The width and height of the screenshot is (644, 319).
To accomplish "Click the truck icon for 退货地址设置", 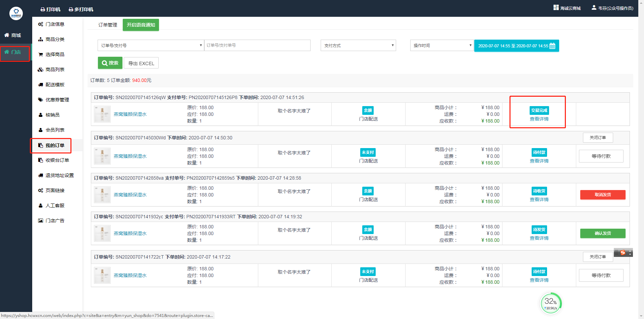I will [x=41, y=175].
